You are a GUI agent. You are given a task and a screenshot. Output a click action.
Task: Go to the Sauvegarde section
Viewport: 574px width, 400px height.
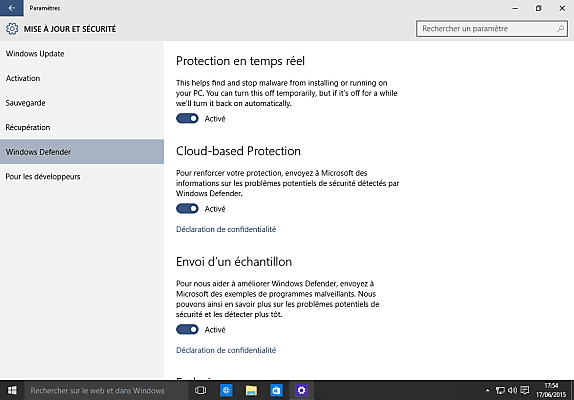click(82, 103)
